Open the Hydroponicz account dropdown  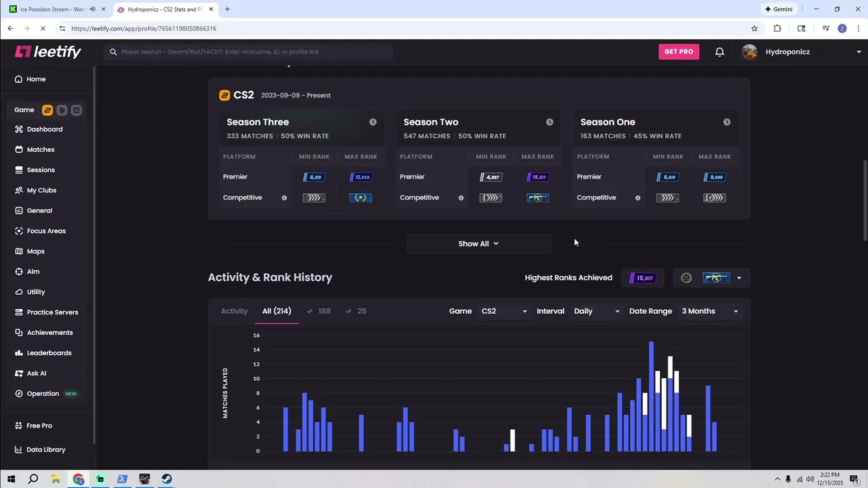[x=802, y=52]
